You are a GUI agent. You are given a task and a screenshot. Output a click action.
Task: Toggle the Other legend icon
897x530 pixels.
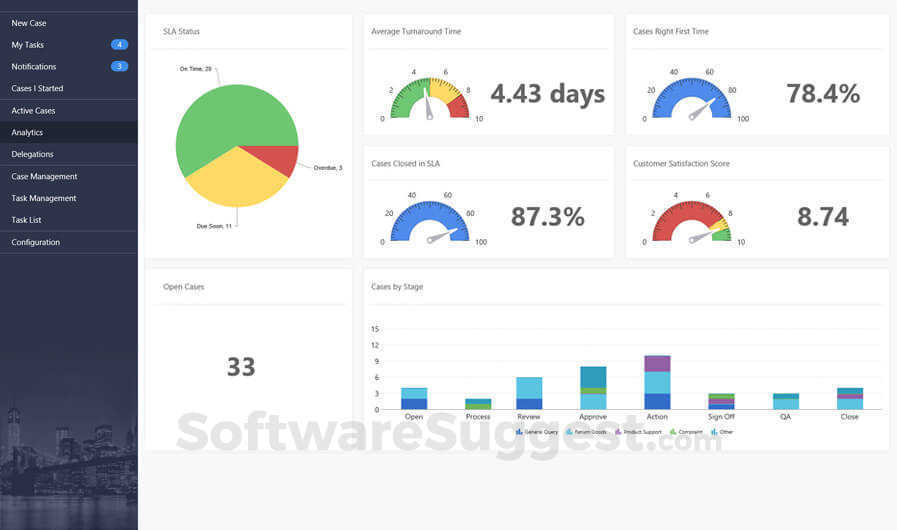[714, 432]
